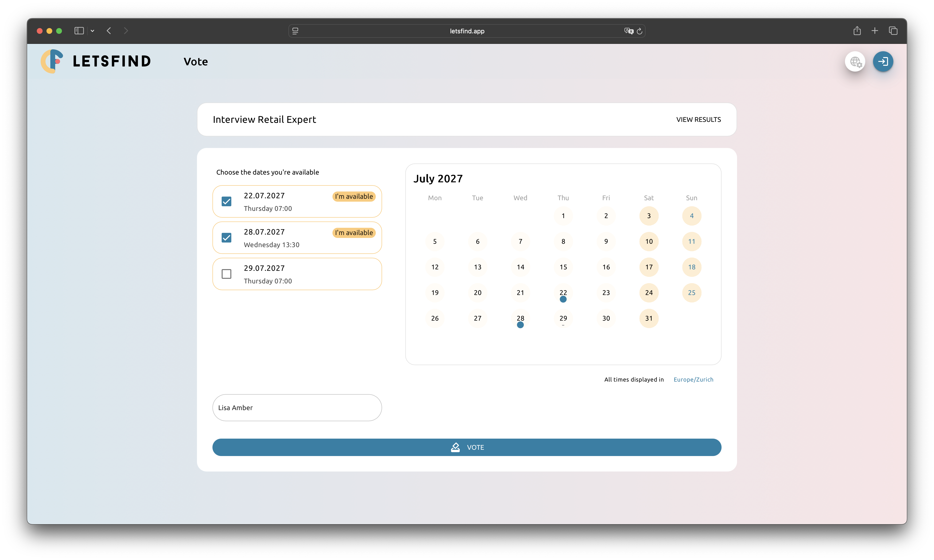Click 'Choose the dates you're available' text

pyautogui.click(x=268, y=172)
